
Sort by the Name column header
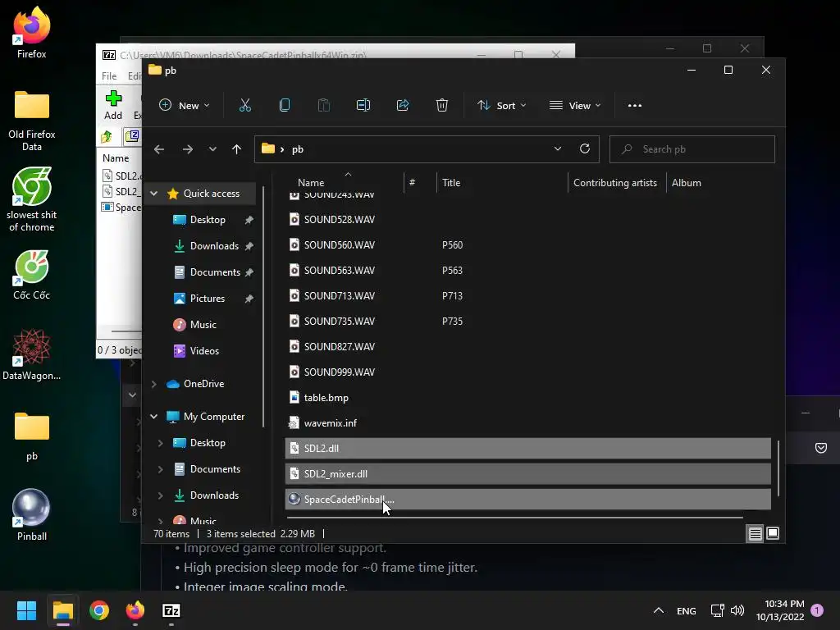(x=311, y=183)
